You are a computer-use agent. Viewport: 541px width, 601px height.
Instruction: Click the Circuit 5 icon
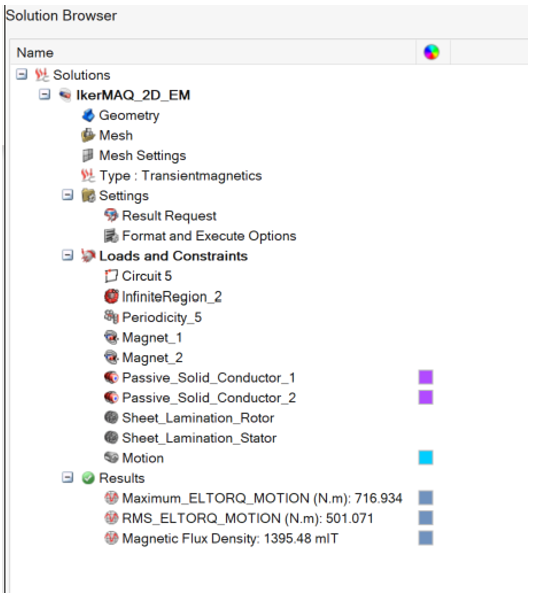click(x=111, y=276)
